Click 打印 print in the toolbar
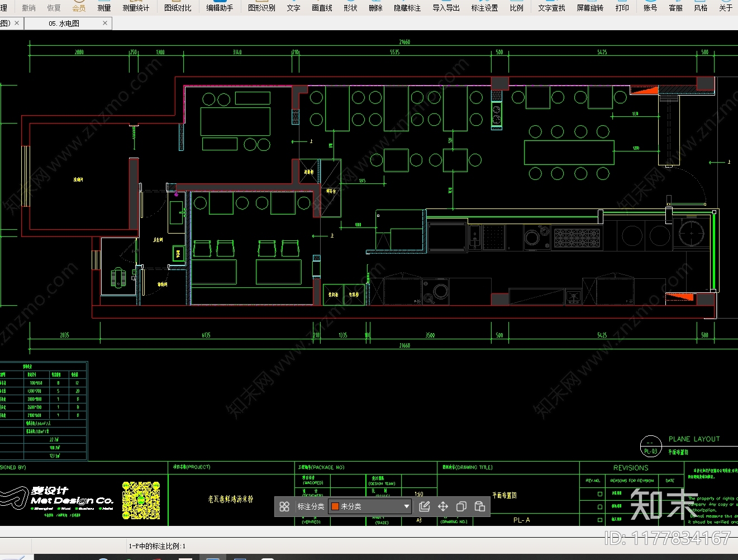The height and width of the screenshot is (560, 738). click(622, 8)
